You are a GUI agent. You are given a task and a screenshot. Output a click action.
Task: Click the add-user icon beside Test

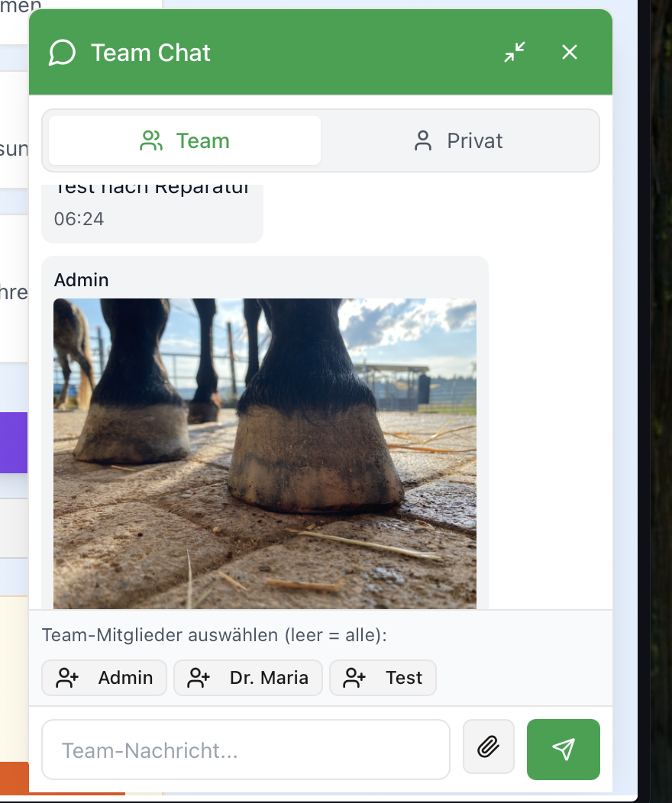(x=354, y=678)
